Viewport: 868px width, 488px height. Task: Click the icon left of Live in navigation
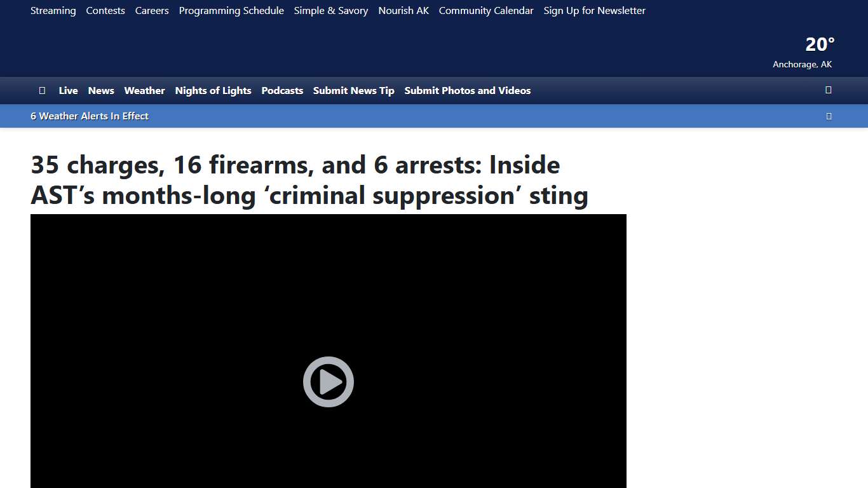(42, 90)
